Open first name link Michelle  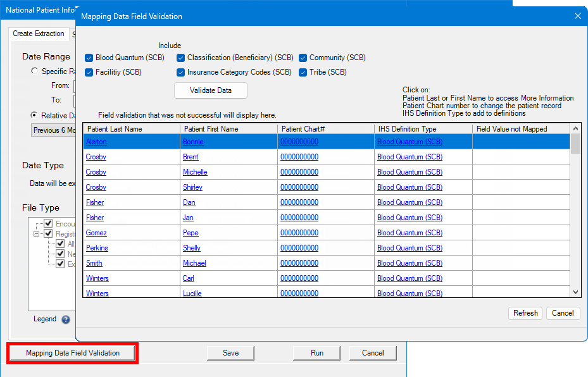click(x=195, y=172)
